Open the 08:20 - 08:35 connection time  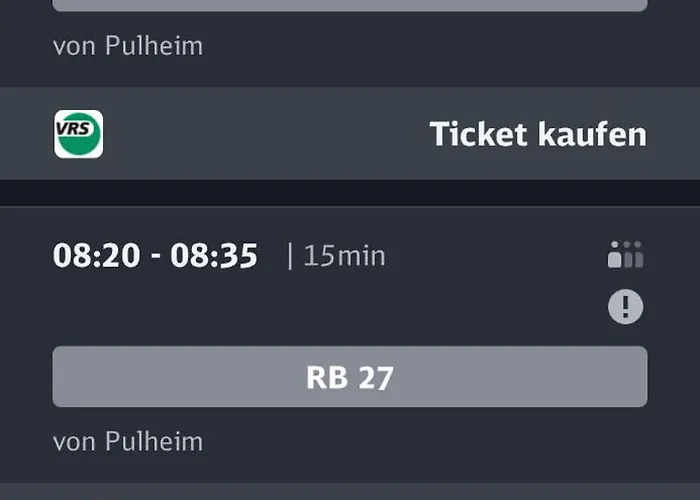(x=155, y=256)
